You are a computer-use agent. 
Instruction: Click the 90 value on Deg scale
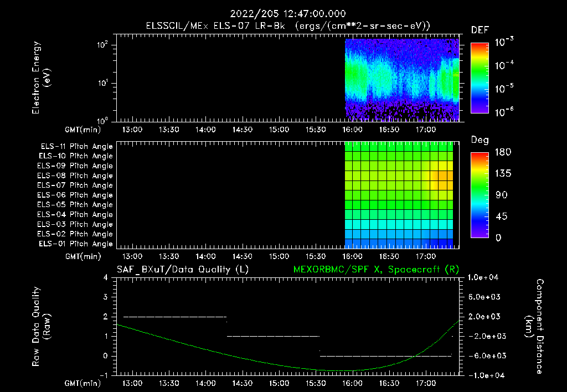coord(502,195)
